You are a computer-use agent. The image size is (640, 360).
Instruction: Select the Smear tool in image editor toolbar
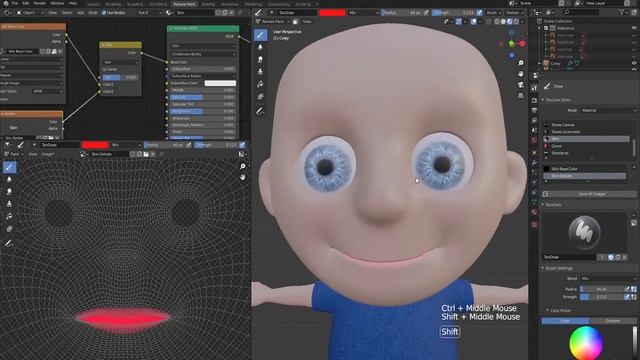tap(9, 191)
